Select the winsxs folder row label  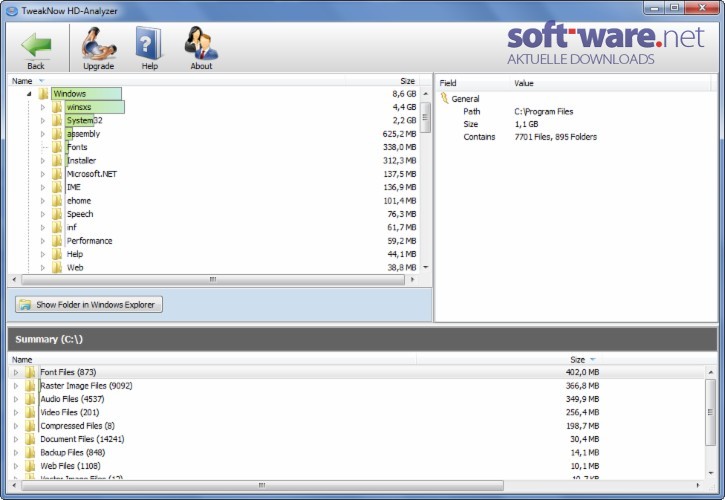pyautogui.click(x=79, y=107)
